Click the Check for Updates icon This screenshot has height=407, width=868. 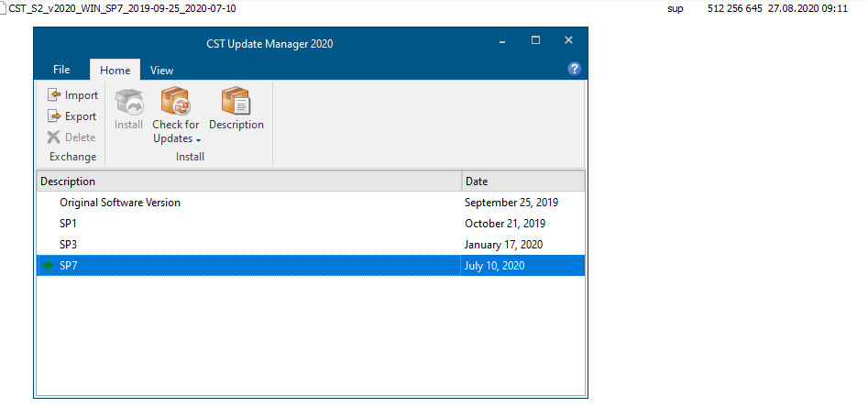click(175, 102)
